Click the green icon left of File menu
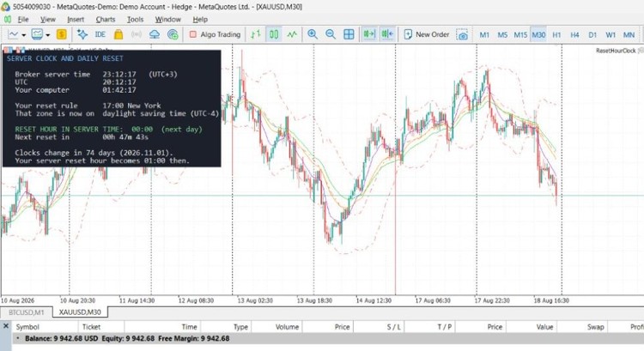This screenshot has width=644, height=351. click(8, 19)
